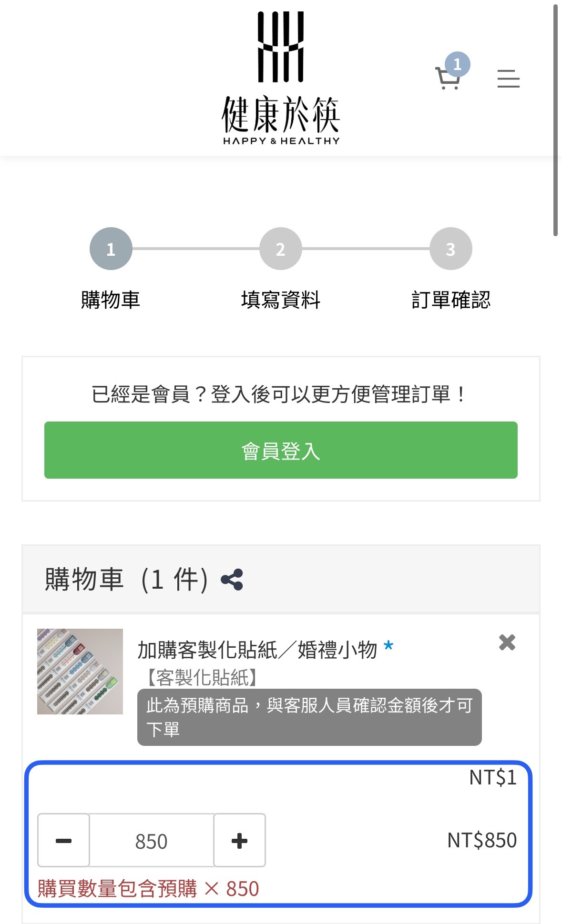Share the cart via share icon
Image resolution: width=562 pixels, height=924 pixels.
[232, 580]
